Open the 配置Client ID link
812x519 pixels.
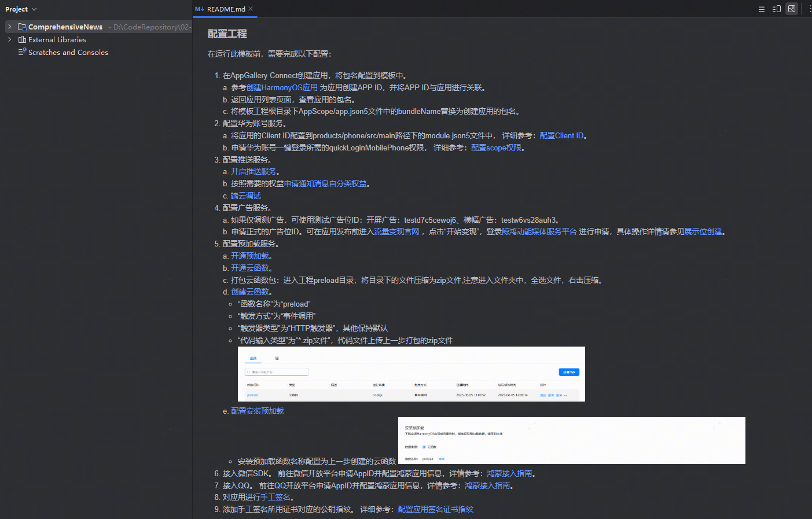click(561, 135)
